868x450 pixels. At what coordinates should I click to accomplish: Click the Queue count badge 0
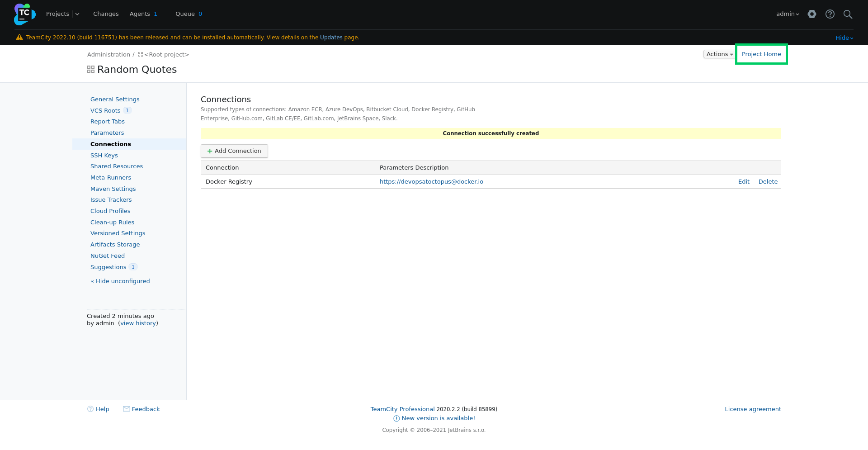point(200,14)
